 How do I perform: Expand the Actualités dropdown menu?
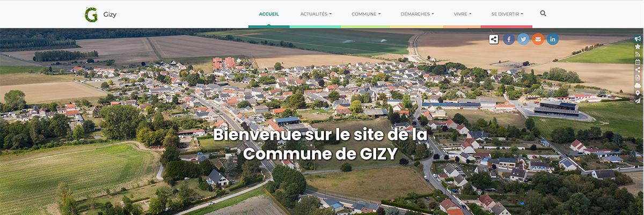[x=316, y=14]
